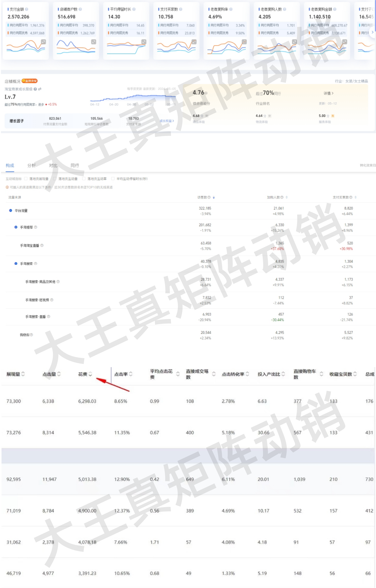Click help icon next to 手淘搜索-短视频
The height and width of the screenshot is (588, 376).
coord(52,300)
